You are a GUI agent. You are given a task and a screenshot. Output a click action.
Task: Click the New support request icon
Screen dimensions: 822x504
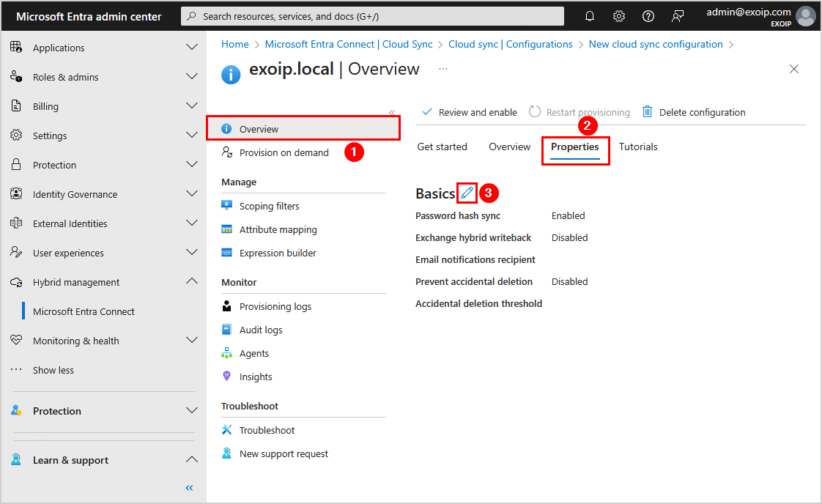click(x=226, y=453)
